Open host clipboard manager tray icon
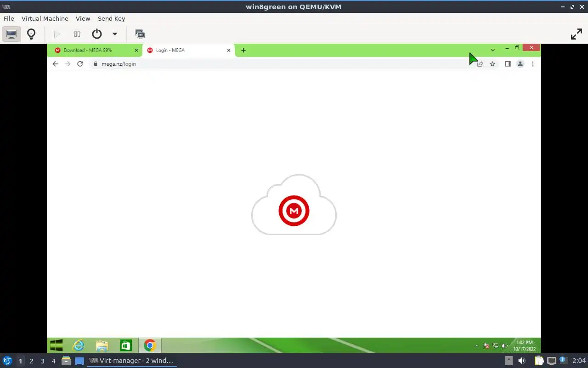588x368 pixels. pos(539,361)
